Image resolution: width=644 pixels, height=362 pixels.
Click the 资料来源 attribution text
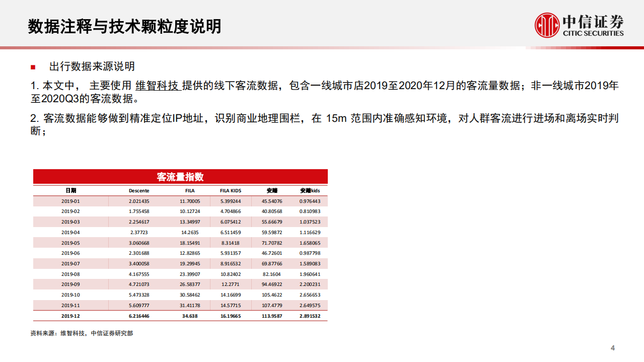[82, 333]
